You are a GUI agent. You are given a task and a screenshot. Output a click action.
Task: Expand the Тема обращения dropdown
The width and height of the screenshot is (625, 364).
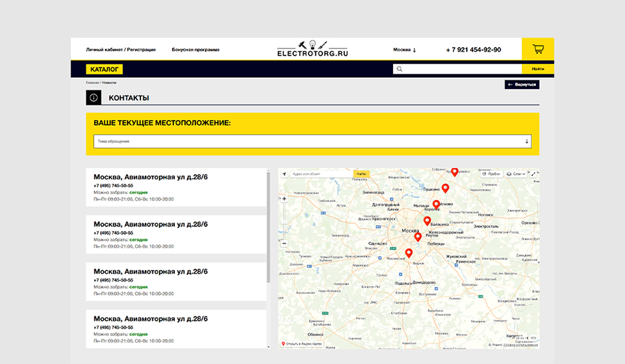[x=312, y=141]
